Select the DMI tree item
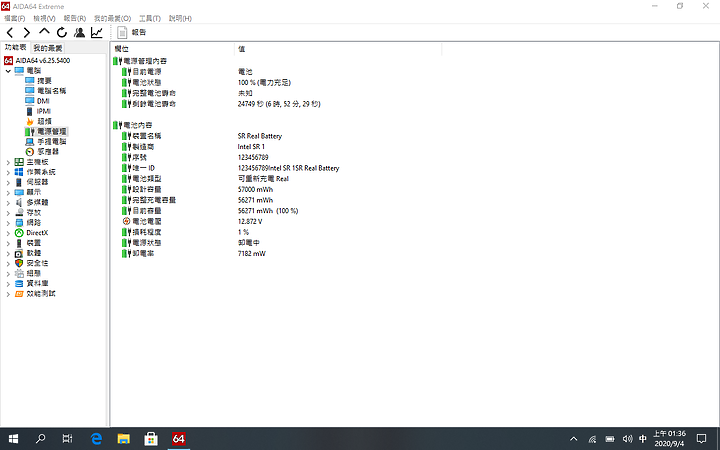The height and width of the screenshot is (450, 720). (x=37, y=101)
